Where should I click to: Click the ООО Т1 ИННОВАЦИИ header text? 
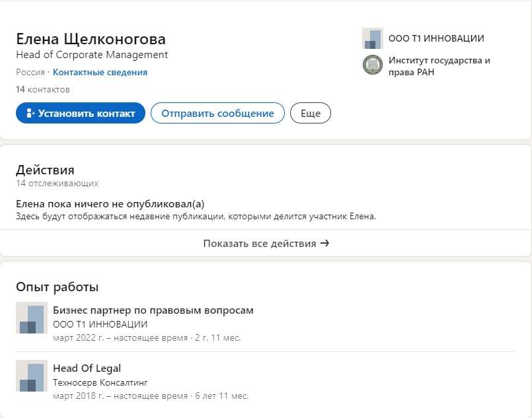click(436, 38)
